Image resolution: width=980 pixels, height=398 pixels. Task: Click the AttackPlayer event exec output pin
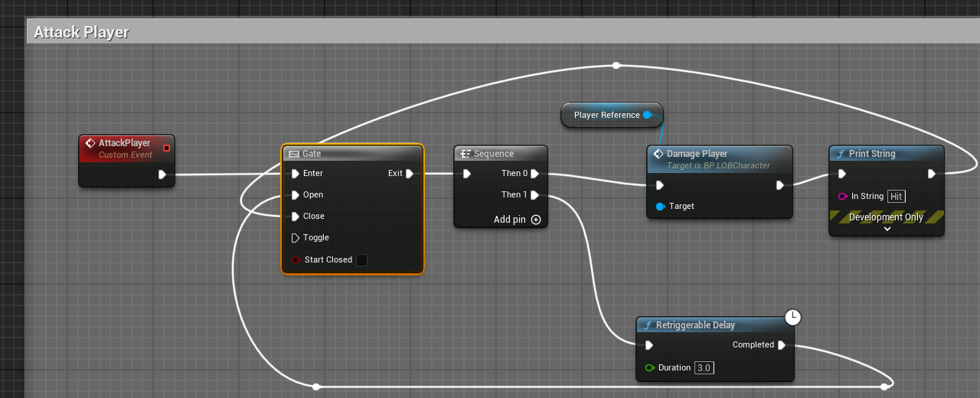point(162,175)
